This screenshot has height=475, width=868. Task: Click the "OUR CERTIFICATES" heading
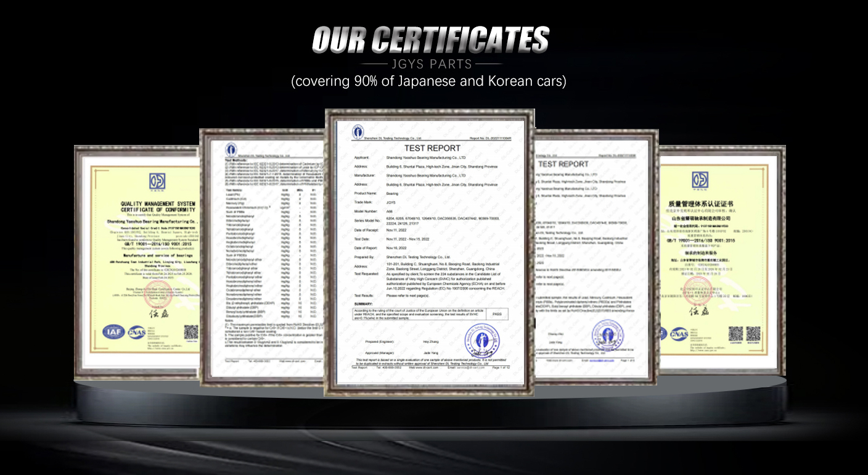tap(430, 39)
